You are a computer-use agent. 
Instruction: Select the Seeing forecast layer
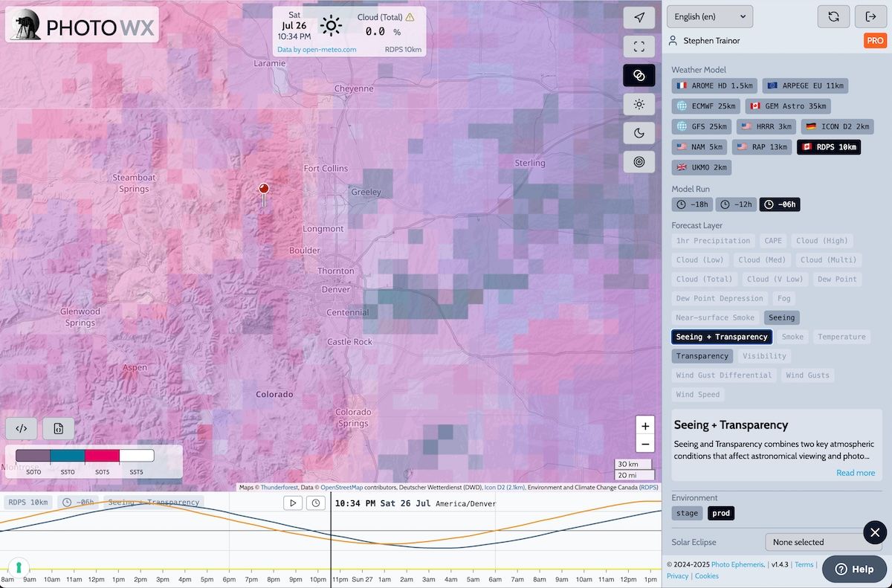click(781, 317)
